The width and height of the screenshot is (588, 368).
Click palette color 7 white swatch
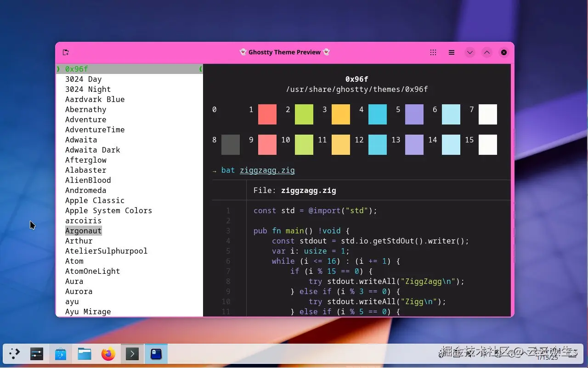pyautogui.click(x=488, y=114)
